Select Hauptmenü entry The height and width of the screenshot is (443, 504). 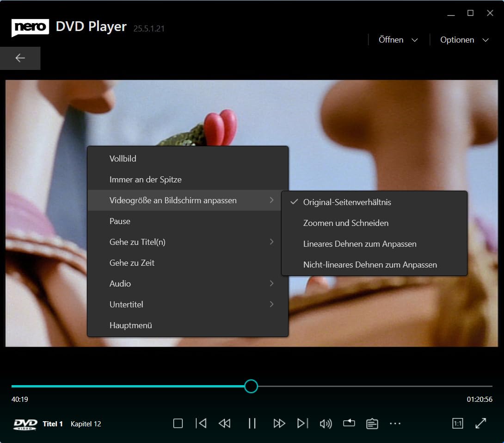(x=188, y=325)
